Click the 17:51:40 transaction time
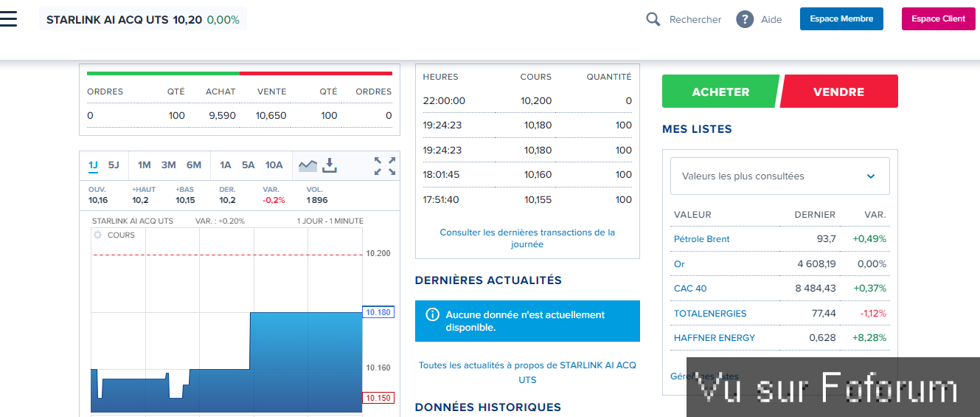Image resolution: width=980 pixels, height=417 pixels. (x=441, y=200)
